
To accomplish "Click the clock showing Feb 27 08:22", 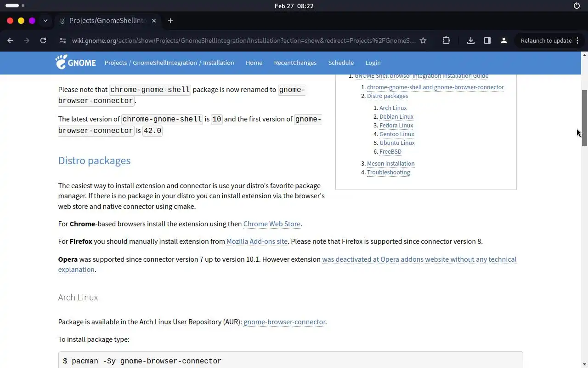I will click(x=294, y=6).
